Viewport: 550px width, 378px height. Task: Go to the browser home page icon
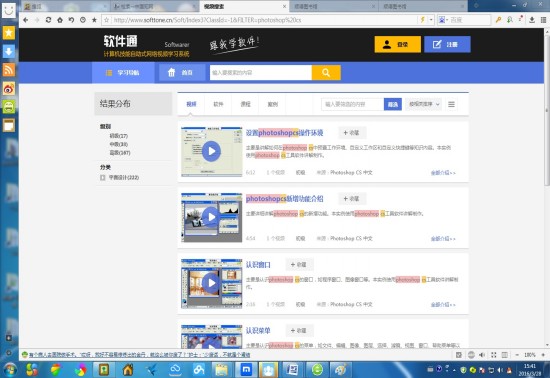click(x=60, y=20)
